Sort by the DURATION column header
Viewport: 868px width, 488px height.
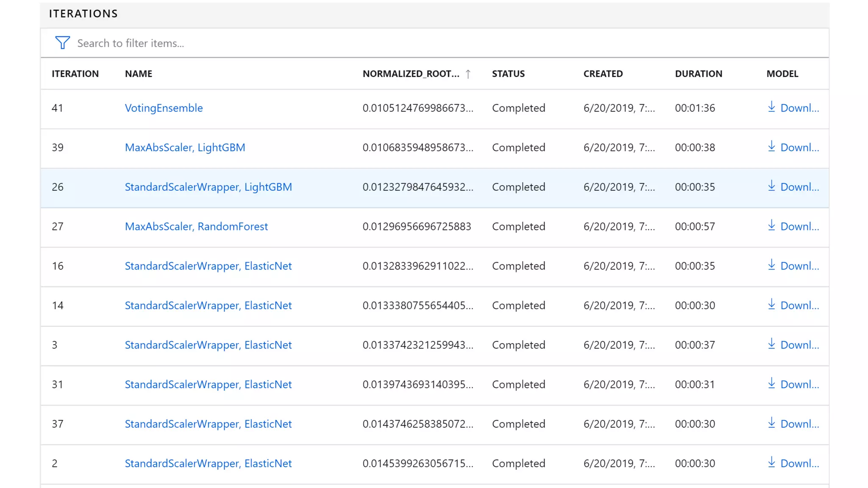pos(698,74)
